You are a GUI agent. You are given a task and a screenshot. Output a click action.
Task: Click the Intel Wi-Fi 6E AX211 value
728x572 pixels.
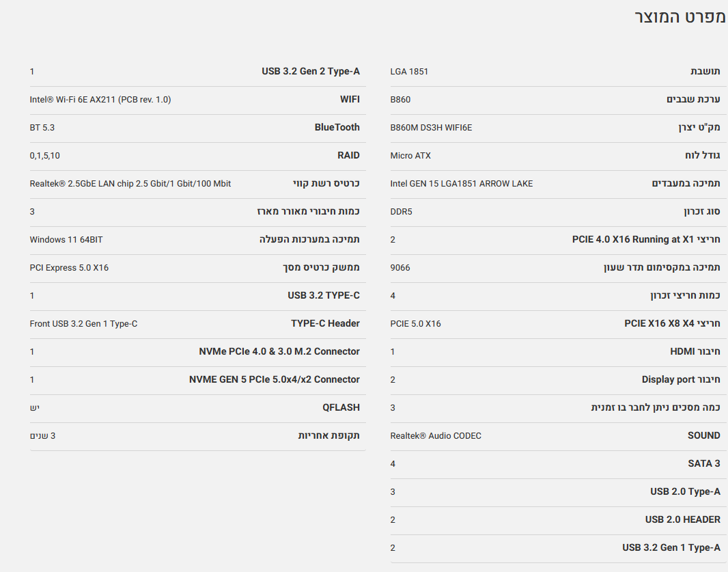100,100
